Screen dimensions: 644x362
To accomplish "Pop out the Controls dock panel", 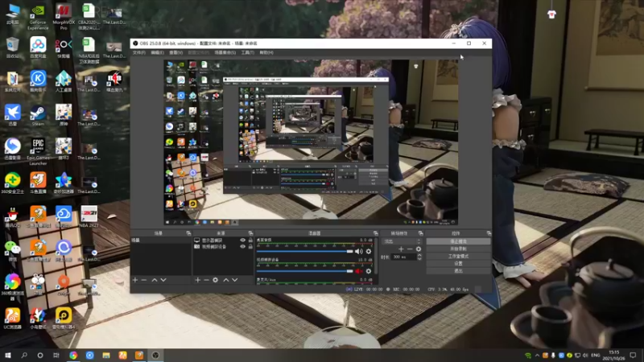I will tap(489, 233).
